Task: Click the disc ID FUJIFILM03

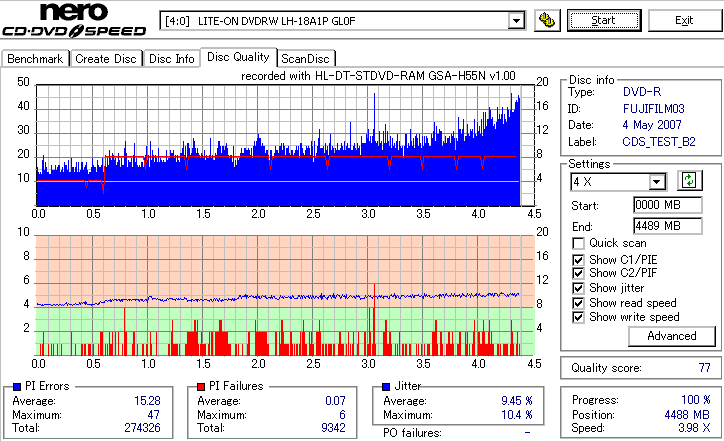Action: pyautogui.click(x=653, y=109)
